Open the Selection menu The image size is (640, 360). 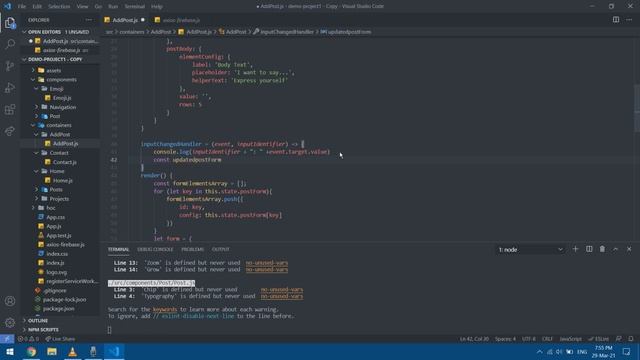(59, 7)
